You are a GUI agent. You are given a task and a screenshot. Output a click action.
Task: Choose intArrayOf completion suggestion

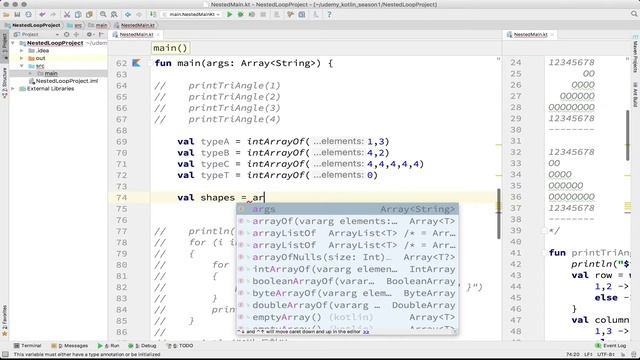click(x=347, y=269)
